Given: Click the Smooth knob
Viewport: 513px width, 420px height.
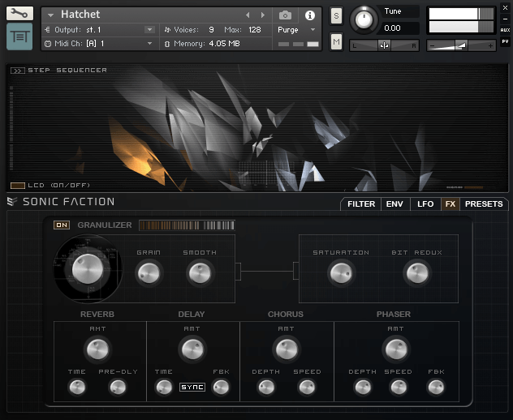Looking at the screenshot, I should click(200, 273).
